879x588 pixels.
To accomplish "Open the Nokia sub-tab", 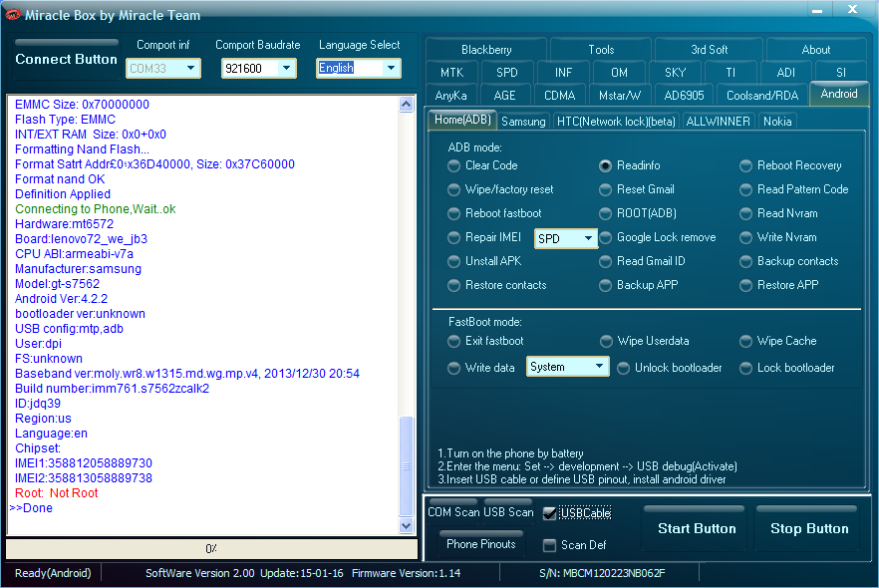I will 777,122.
